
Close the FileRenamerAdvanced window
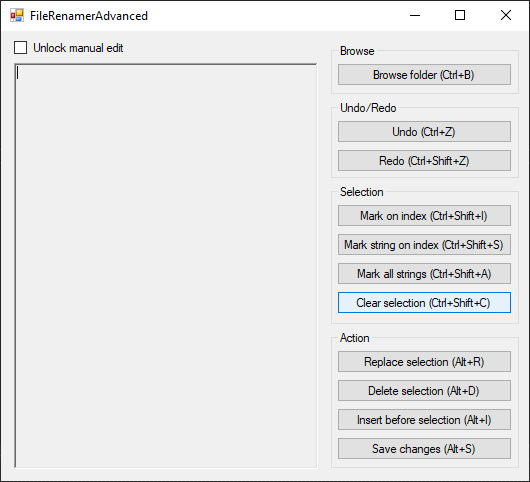pos(506,16)
